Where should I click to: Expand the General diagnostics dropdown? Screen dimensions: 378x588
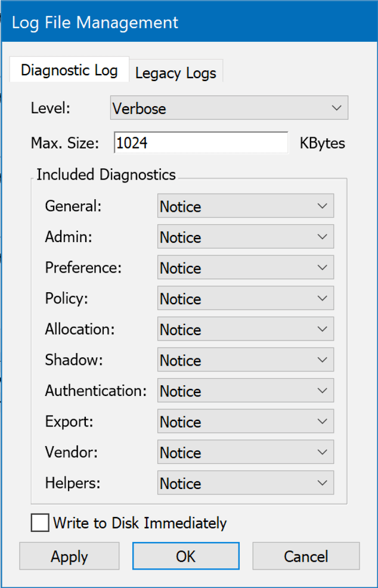coord(245,206)
